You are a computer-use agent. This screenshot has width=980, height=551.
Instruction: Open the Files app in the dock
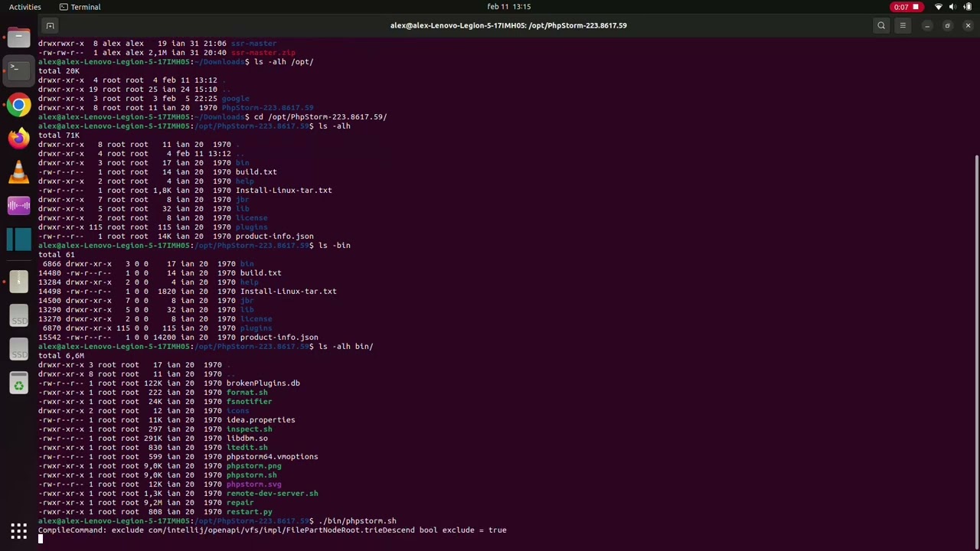pos(18,36)
